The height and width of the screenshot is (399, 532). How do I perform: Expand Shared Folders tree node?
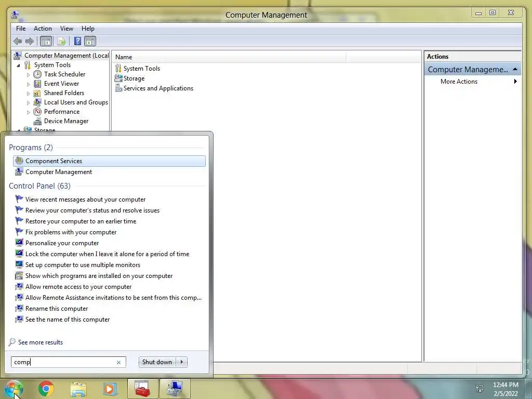tap(28, 94)
